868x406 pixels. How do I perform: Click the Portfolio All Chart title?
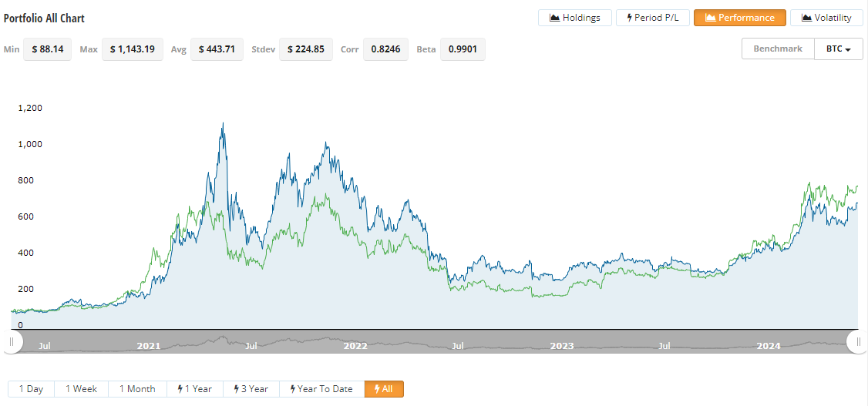44,18
